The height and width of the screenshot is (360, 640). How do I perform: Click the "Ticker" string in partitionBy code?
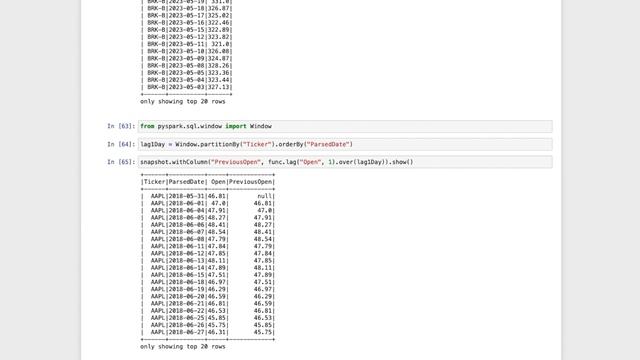[x=257, y=144]
